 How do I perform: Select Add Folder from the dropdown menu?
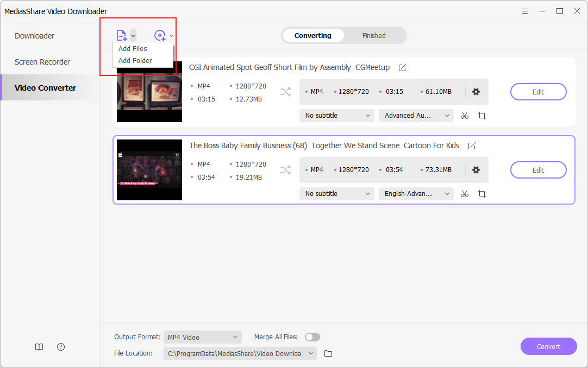[x=135, y=61]
